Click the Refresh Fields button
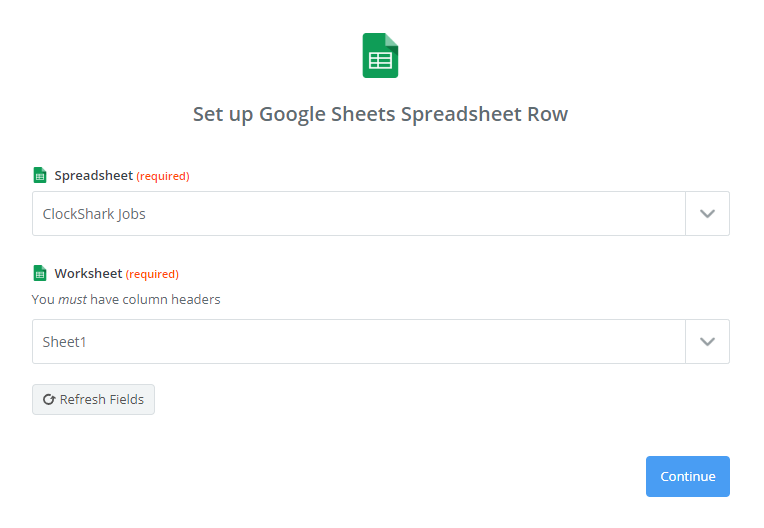Image resolution: width=764 pixels, height=528 pixels. [x=94, y=399]
